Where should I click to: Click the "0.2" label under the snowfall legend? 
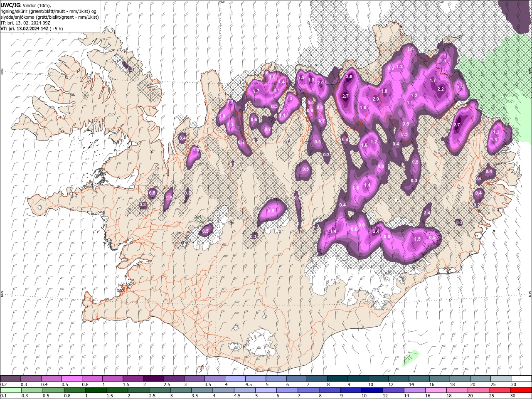pos(4,384)
